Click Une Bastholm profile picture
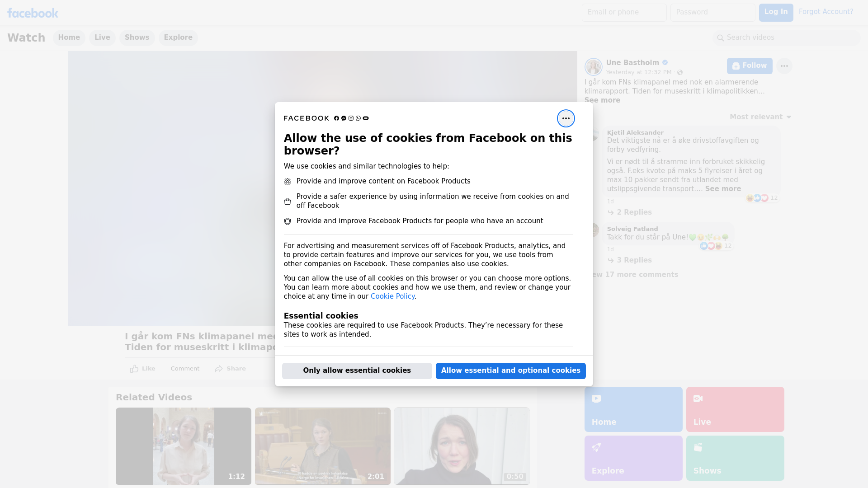Screen dimensions: 868x488 (593, 67)
